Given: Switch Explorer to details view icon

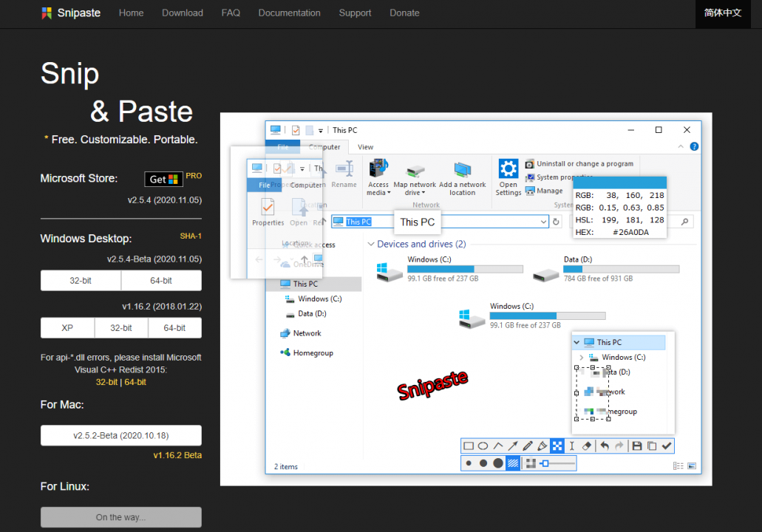Looking at the screenshot, I should click(678, 466).
